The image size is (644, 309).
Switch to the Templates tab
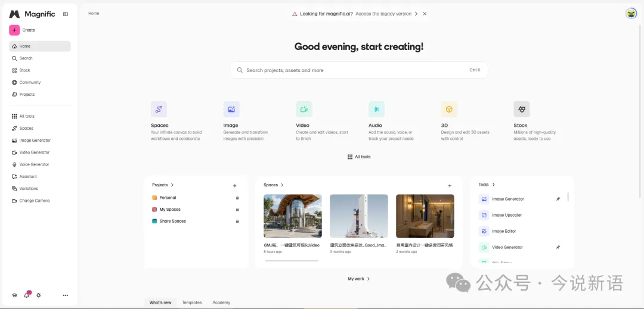tap(192, 302)
